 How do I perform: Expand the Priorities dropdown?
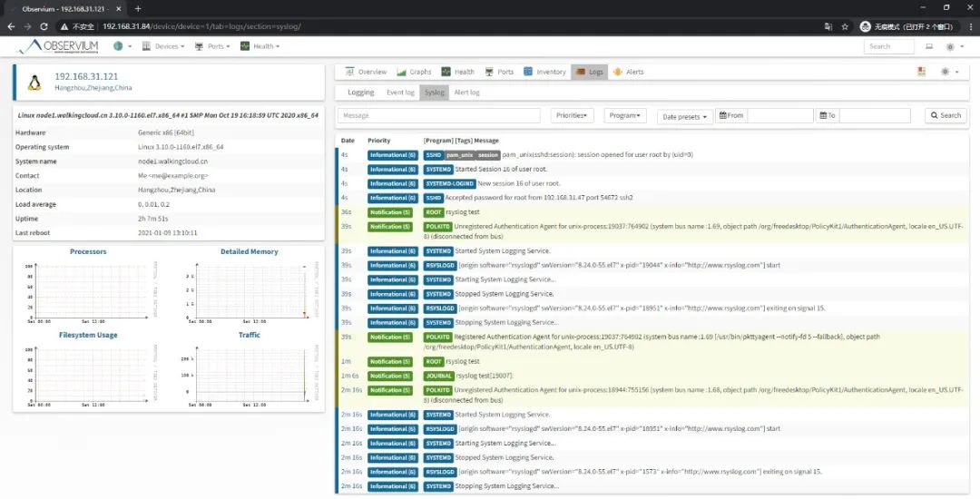pyautogui.click(x=572, y=115)
